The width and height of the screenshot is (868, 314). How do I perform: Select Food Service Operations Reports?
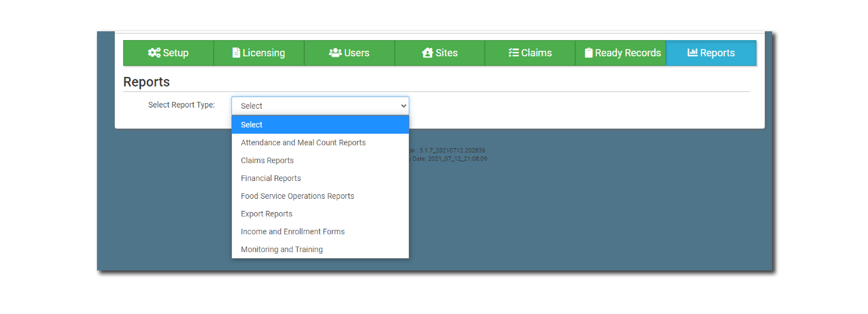[297, 196]
